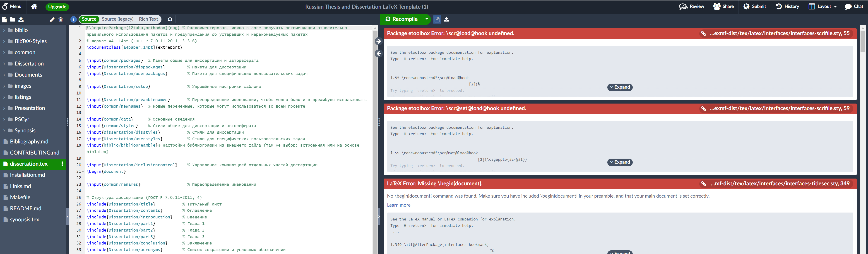
Task: Create a new folder in the file tree
Action: point(12,19)
